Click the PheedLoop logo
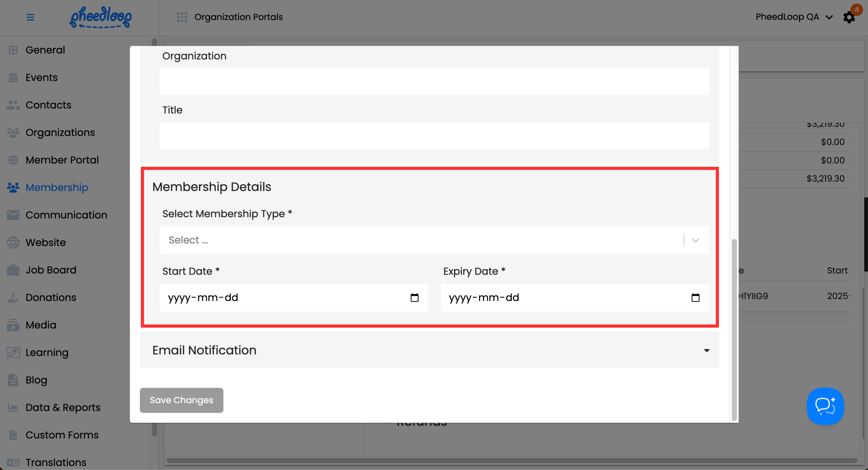This screenshot has height=470, width=868. pos(101,18)
